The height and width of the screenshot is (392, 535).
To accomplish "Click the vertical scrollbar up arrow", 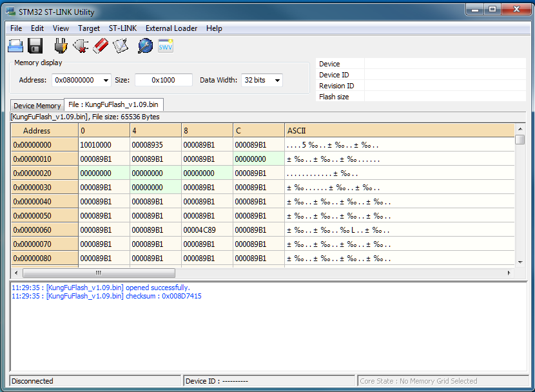I will pos(520,129).
